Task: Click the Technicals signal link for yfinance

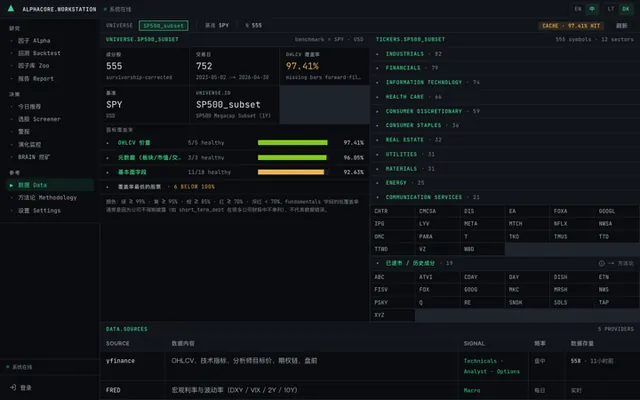Action: click(480, 361)
